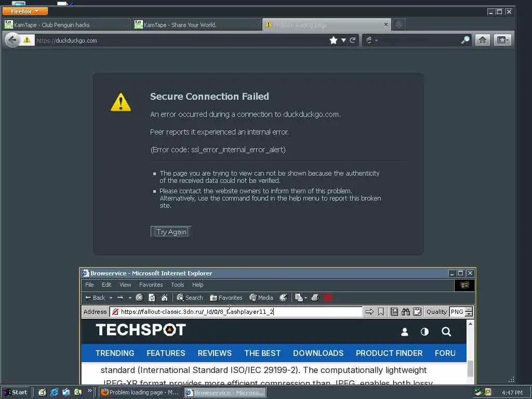Image resolution: width=532 pixels, height=399 pixels.
Task: Open REVIEWS in TechSpot navigation
Action: [x=215, y=353]
